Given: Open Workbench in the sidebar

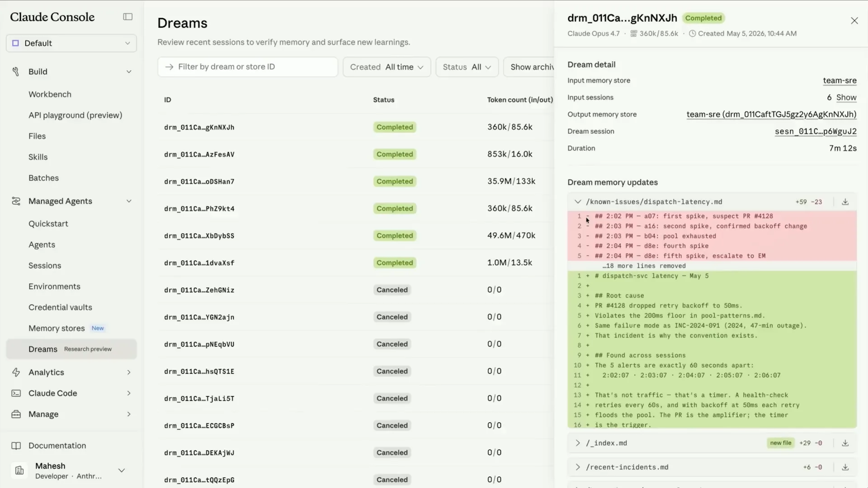Looking at the screenshot, I should pyautogui.click(x=50, y=94).
